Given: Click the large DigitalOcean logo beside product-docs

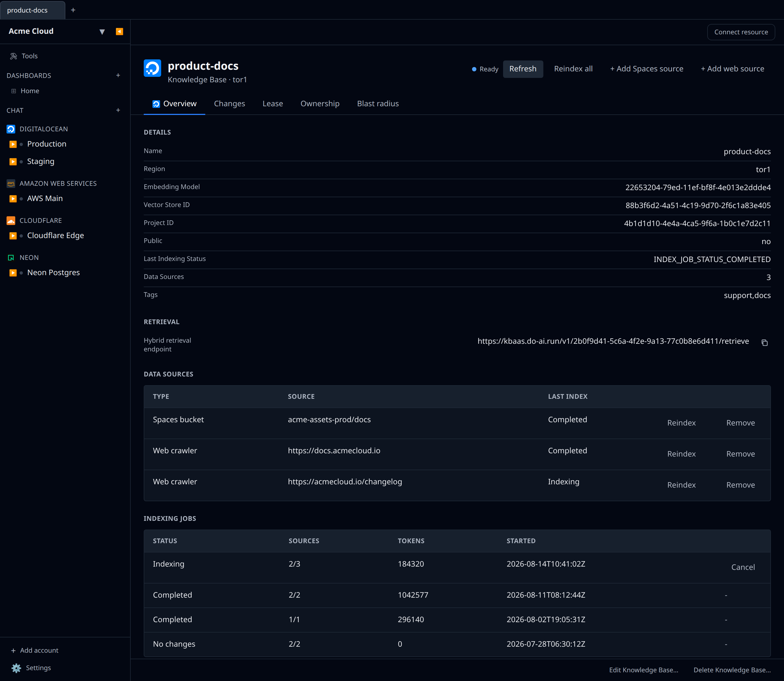Looking at the screenshot, I should [152, 68].
